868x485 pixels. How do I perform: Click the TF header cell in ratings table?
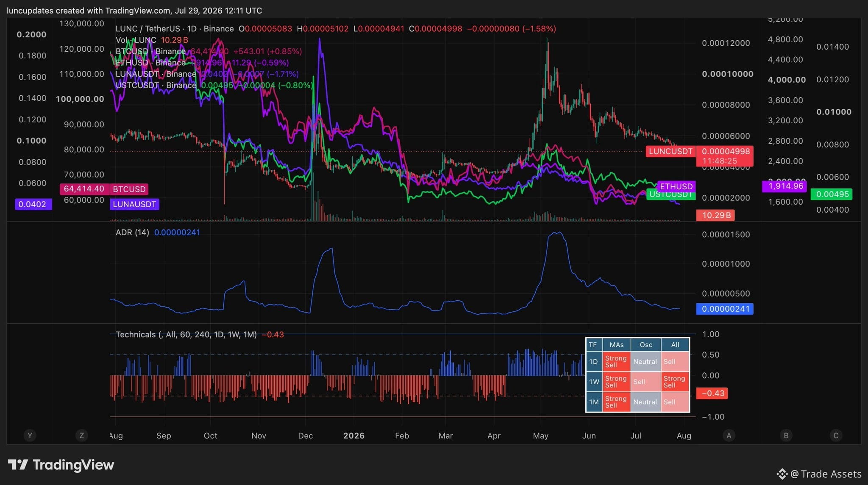click(x=594, y=345)
